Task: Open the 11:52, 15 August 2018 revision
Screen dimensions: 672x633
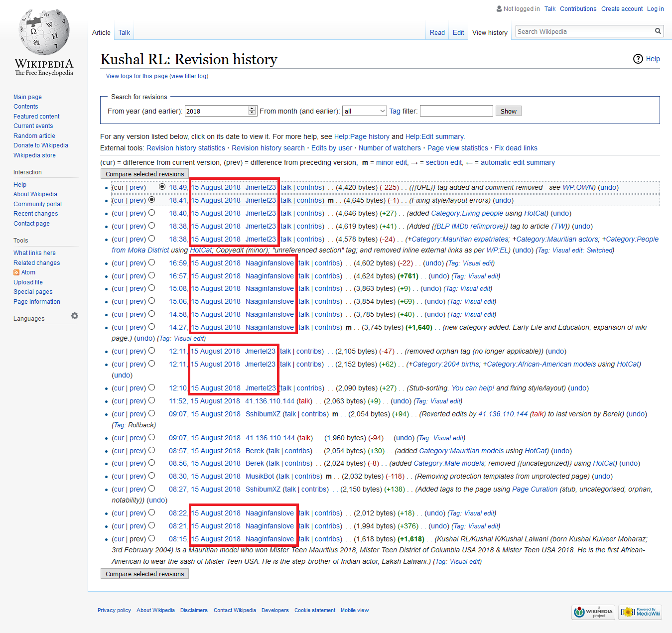Action: click(x=204, y=401)
